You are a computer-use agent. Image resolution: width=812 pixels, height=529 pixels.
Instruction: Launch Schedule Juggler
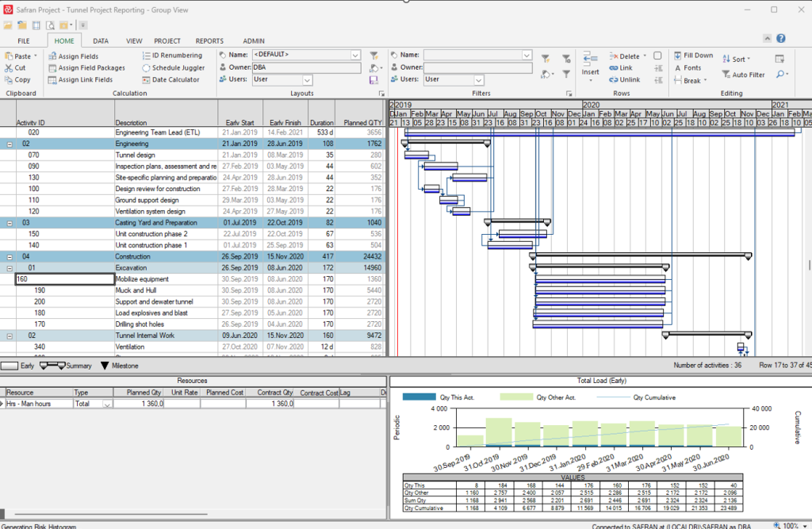(174, 68)
